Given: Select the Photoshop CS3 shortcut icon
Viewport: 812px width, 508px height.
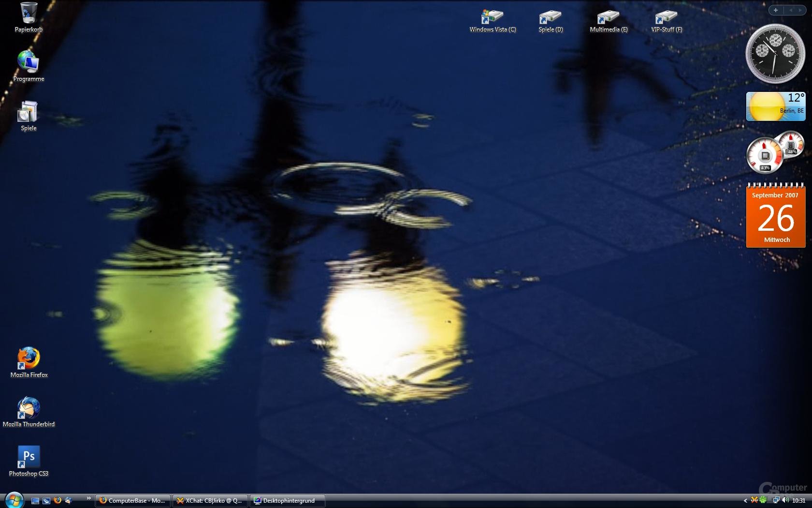Looking at the screenshot, I should click(29, 462).
